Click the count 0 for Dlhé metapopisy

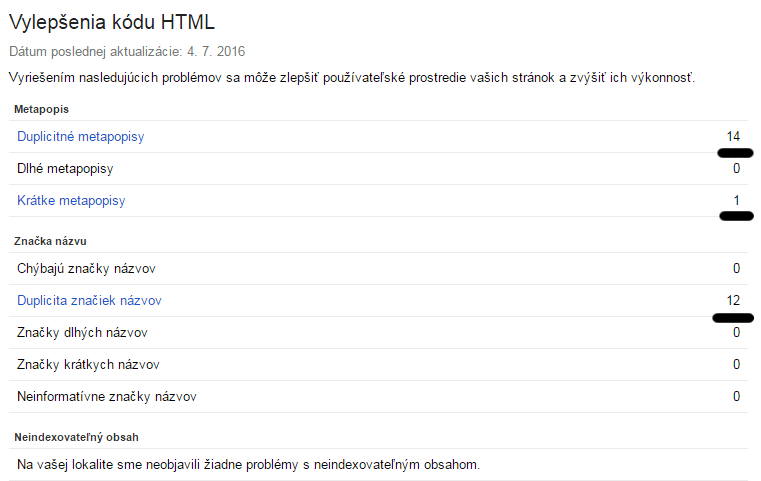tap(736, 168)
